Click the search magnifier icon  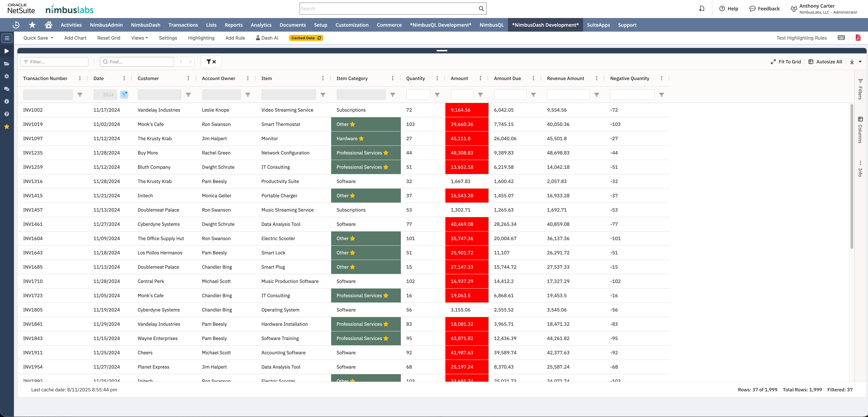tap(481, 9)
